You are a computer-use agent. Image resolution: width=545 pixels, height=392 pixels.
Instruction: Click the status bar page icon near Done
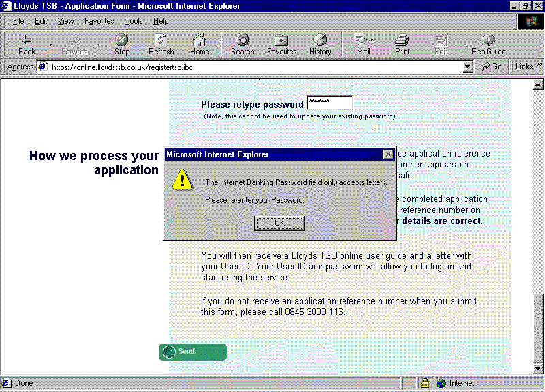pos(6,383)
